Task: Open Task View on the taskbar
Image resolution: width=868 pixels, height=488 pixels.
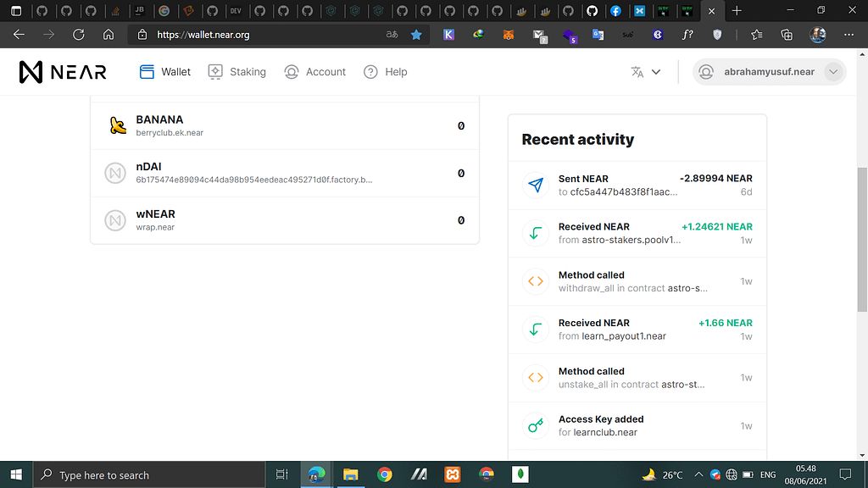Action: pyautogui.click(x=281, y=474)
